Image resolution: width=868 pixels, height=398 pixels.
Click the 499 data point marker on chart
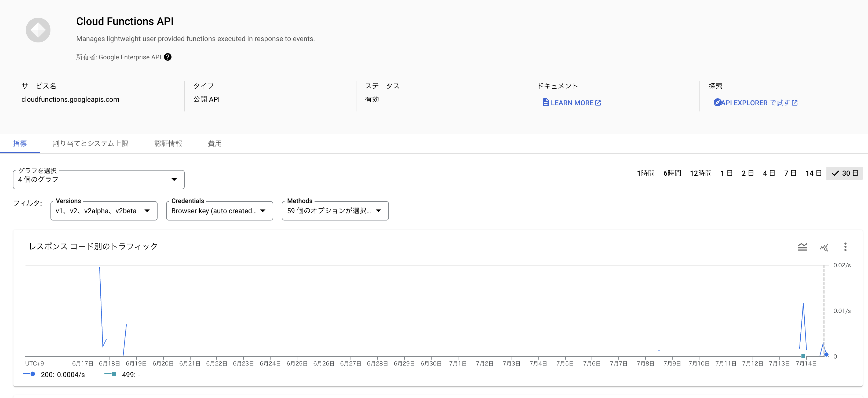click(803, 356)
